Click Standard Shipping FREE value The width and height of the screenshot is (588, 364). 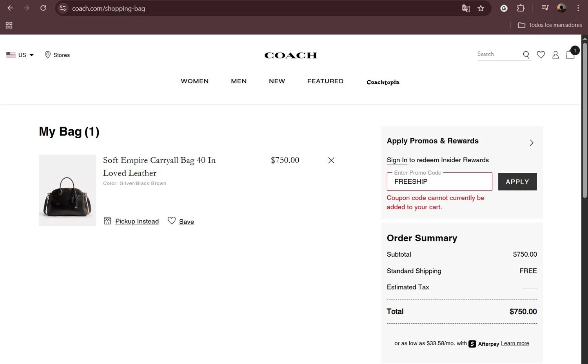coord(528,271)
